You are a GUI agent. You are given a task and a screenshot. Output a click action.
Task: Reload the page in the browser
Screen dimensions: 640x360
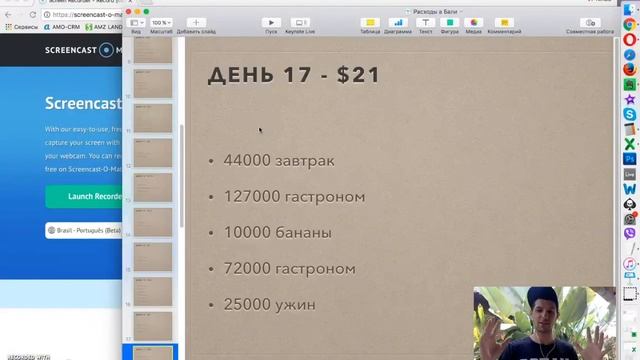coord(33,15)
